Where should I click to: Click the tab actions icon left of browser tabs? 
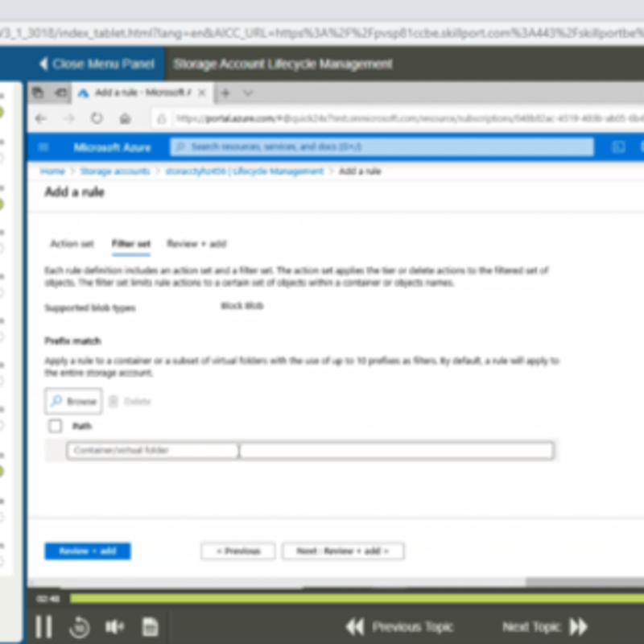[x=37, y=93]
